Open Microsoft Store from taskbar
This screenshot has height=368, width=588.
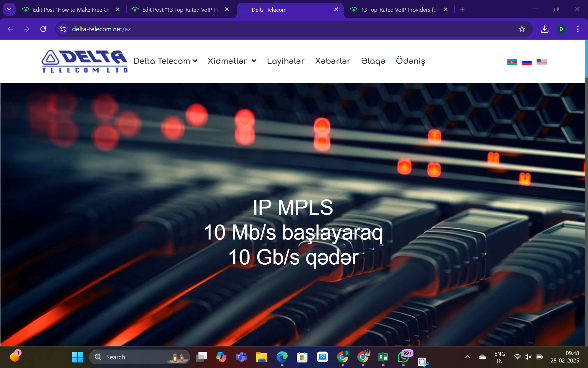coord(302,357)
